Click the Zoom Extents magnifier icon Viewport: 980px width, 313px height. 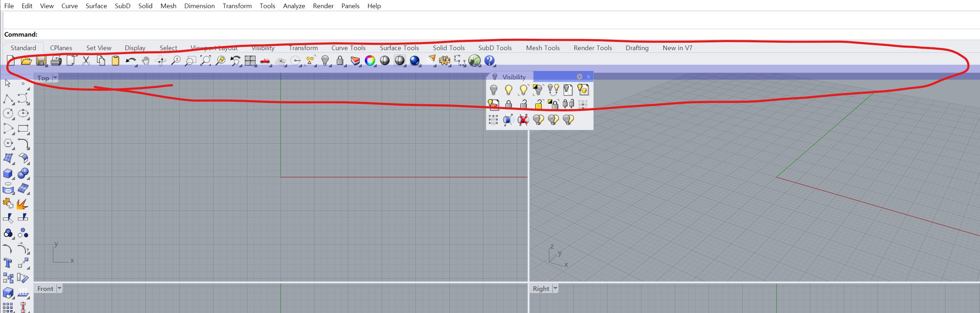click(x=206, y=61)
